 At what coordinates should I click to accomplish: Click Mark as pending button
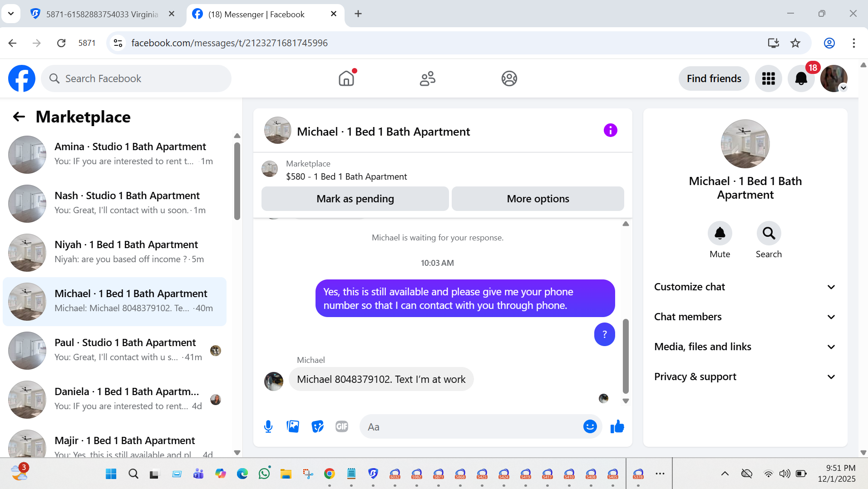355,199
